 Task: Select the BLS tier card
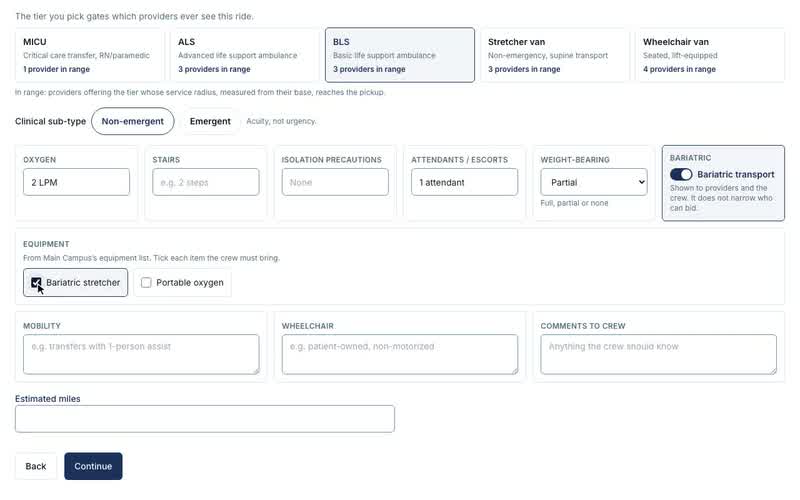[x=399, y=55]
